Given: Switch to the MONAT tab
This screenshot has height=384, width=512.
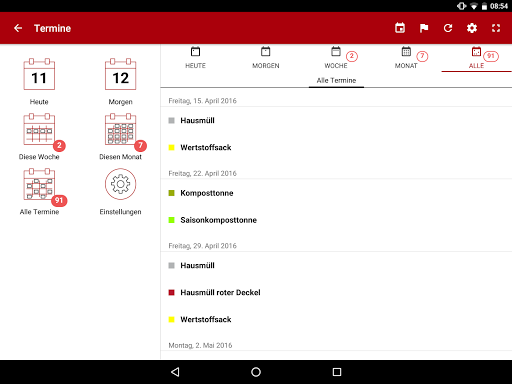Looking at the screenshot, I should coord(406,58).
